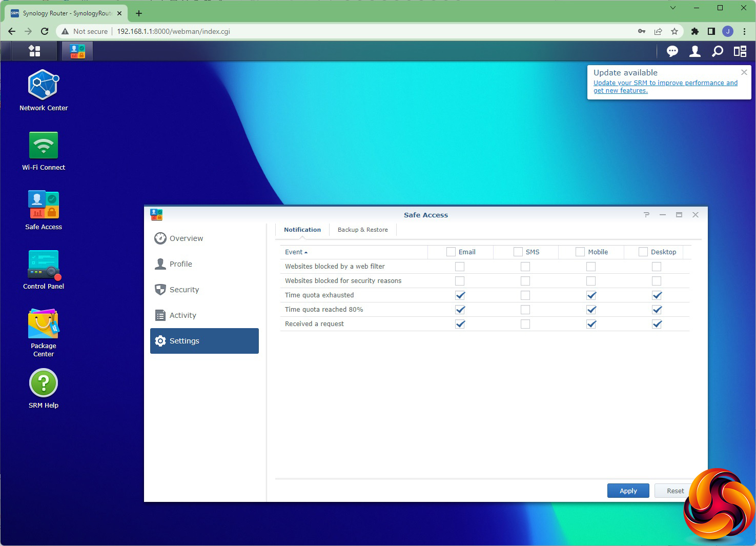The width and height of the screenshot is (756, 546).
Task: Open Overview in Safe Access sidebar
Action: click(x=205, y=238)
